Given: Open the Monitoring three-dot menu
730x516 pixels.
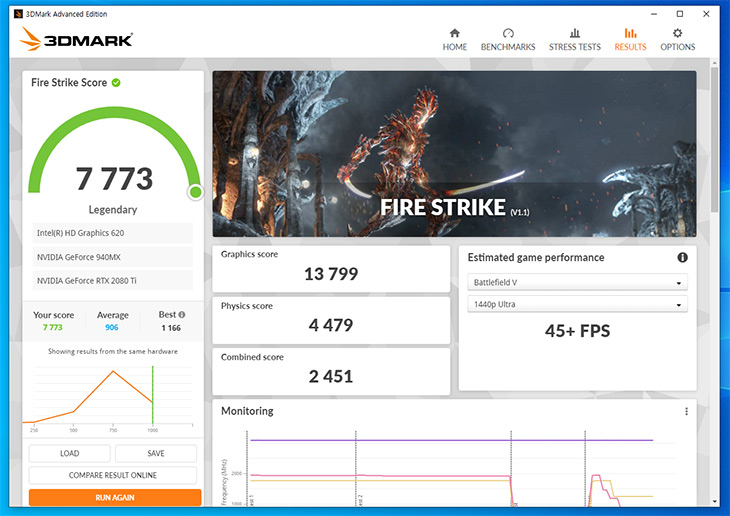Looking at the screenshot, I should [x=686, y=411].
